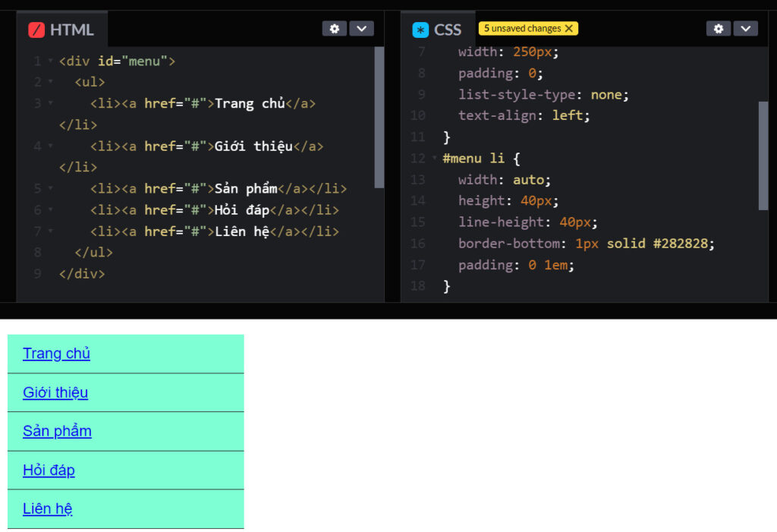777x532 pixels.
Task: Open the HTML panel settings gear
Action: [x=334, y=28]
